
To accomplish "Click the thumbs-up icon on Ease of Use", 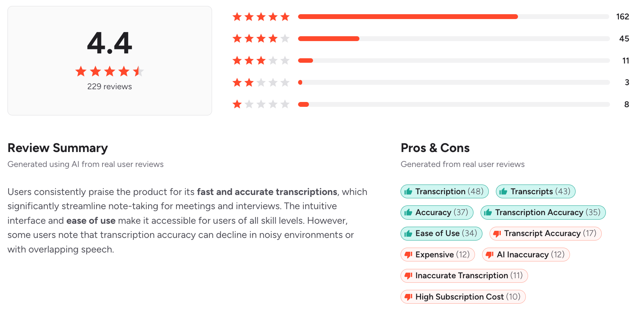I will click(408, 233).
